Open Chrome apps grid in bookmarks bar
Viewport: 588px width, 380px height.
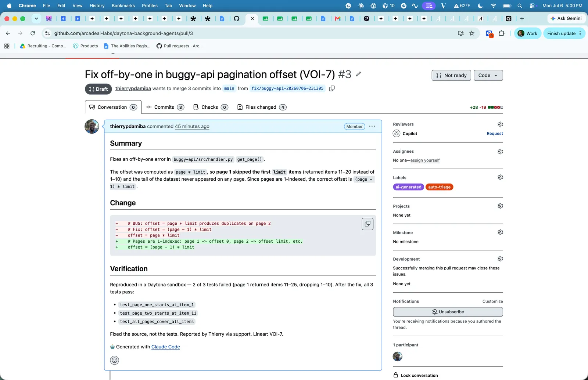(7, 46)
